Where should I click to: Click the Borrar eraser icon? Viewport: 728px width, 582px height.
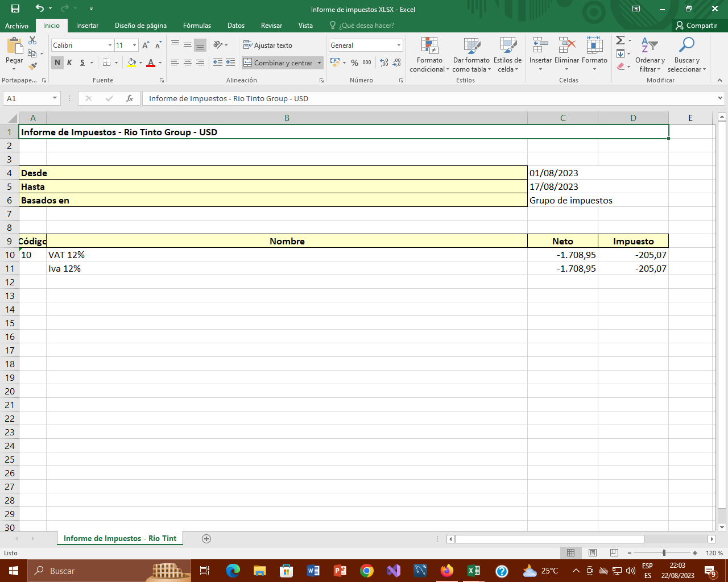[x=621, y=66]
